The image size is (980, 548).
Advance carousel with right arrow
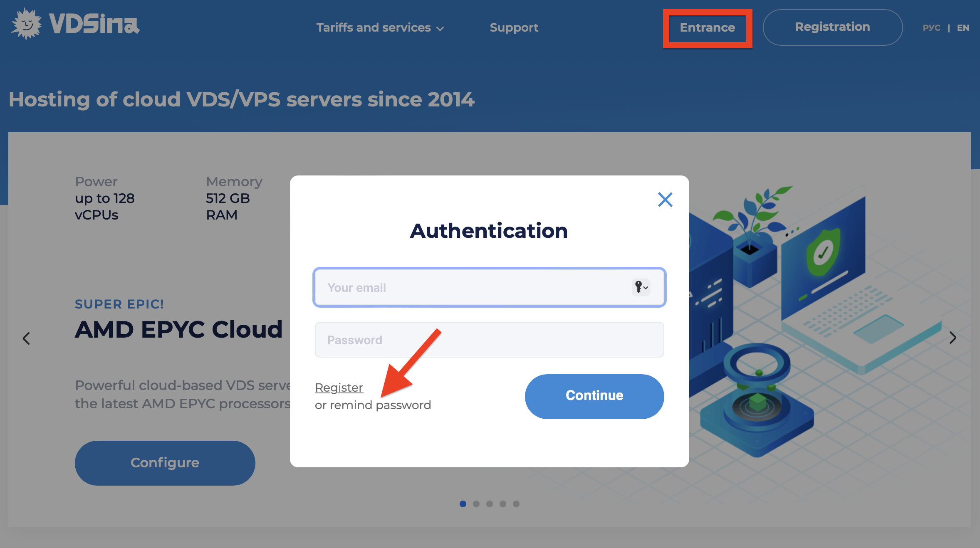953,338
